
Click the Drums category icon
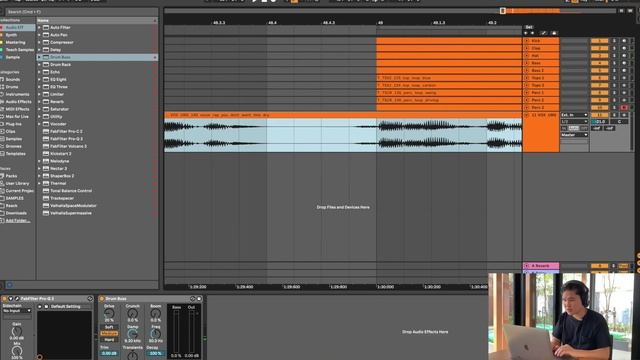(x=2, y=87)
